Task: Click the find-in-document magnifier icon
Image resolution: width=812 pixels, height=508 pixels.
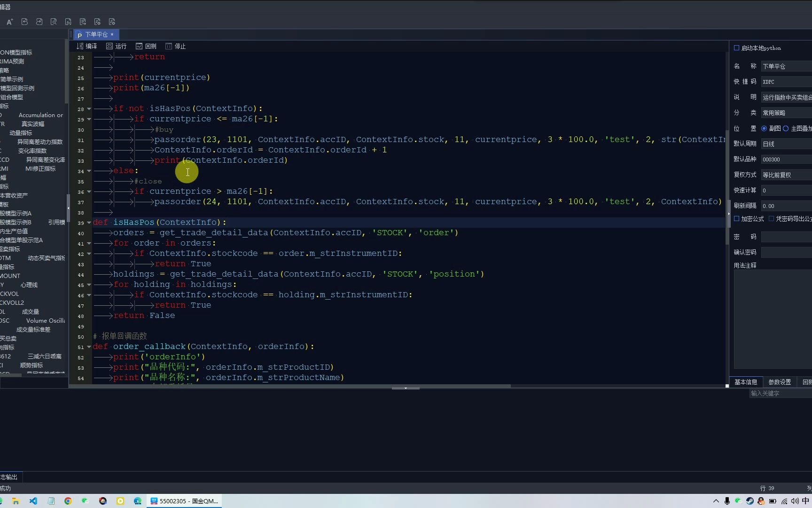Action: tap(54, 22)
